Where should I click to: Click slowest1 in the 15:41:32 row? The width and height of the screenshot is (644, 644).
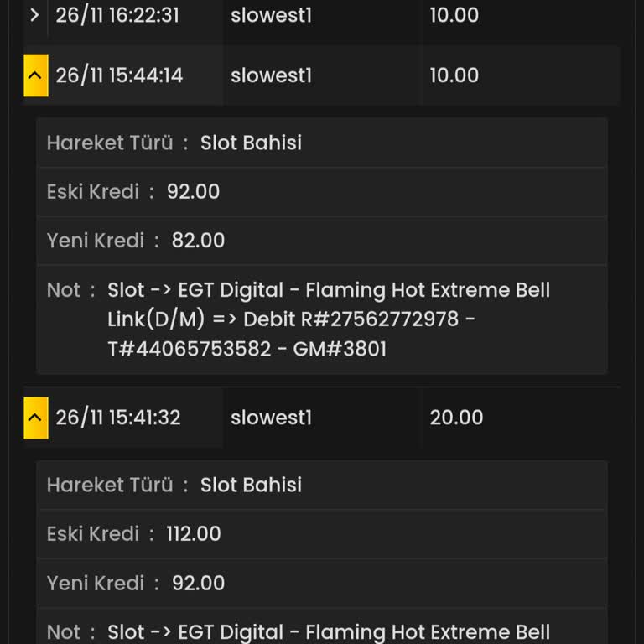coord(271,418)
